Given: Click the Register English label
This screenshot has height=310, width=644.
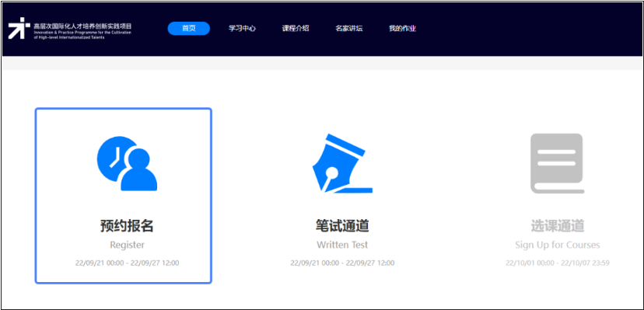Looking at the screenshot, I should coord(127,246).
